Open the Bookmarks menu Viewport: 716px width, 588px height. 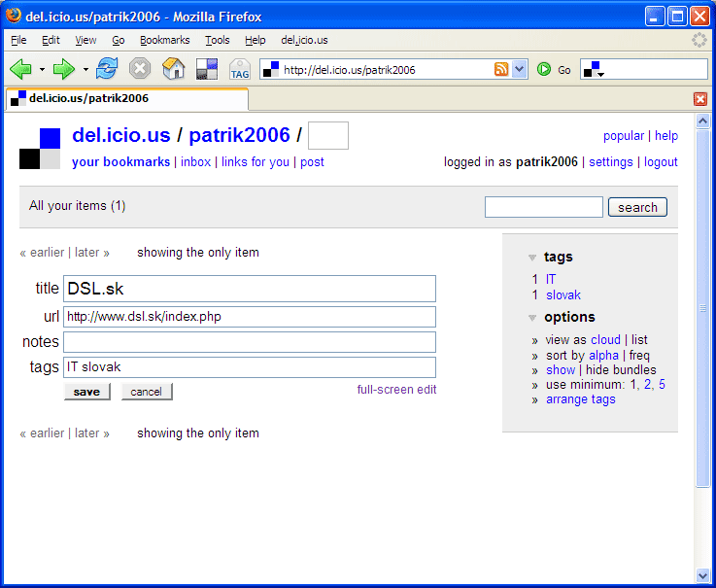tap(165, 40)
